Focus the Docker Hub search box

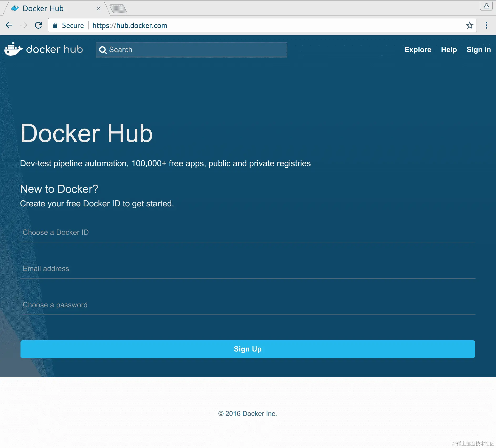point(192,50)
